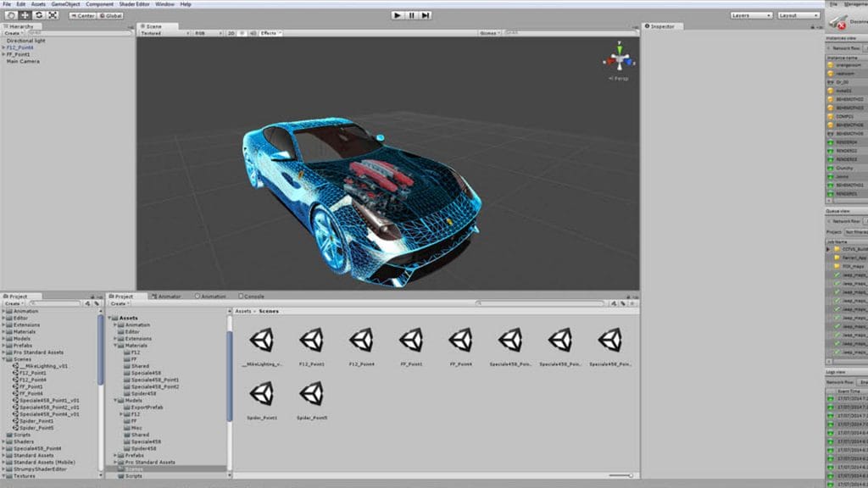Viewport: 868px width, 488px height.
Task: Toggle the Global handle rotation button
Action: coord(111,15)
